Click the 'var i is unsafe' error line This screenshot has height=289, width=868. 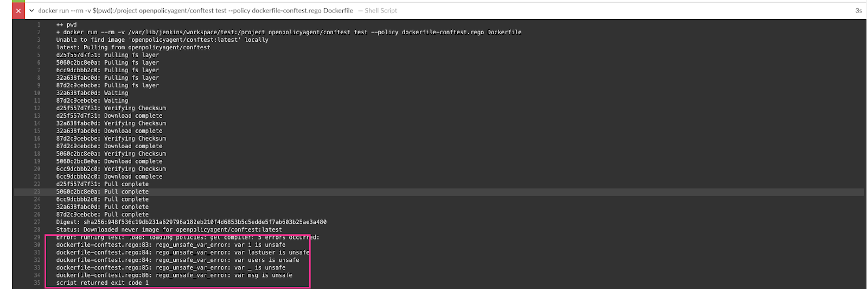pyautogui.click(x=170, y=245)
